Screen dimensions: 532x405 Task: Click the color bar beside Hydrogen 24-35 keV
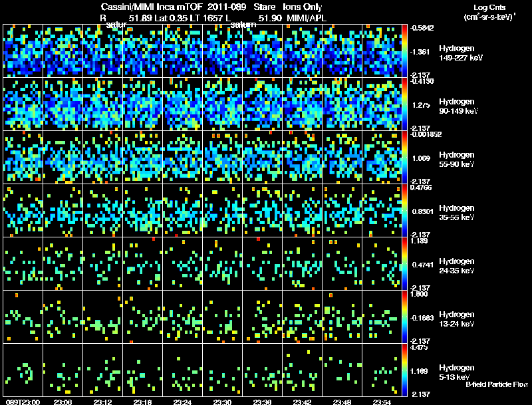(404, 264)
